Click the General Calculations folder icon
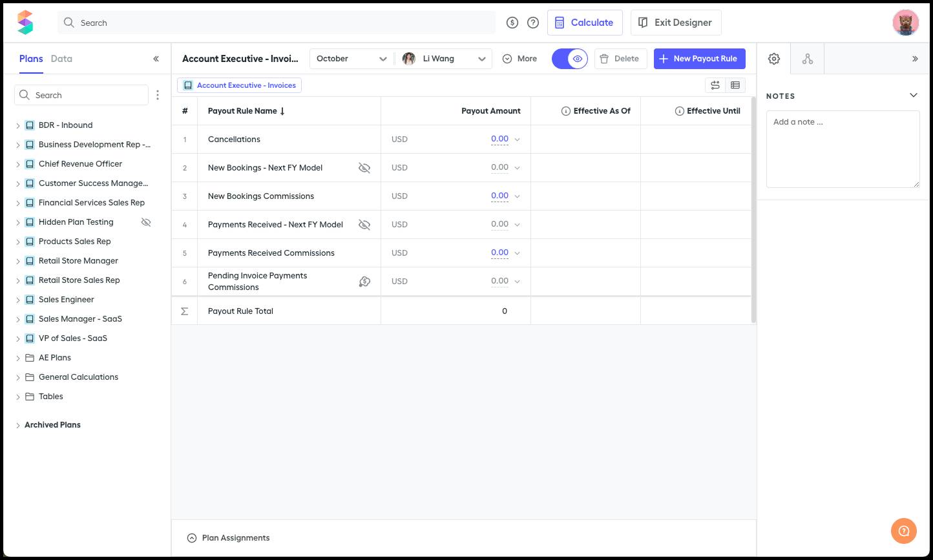Viewport: 933px width, 560px height. [x=30, y=377]
